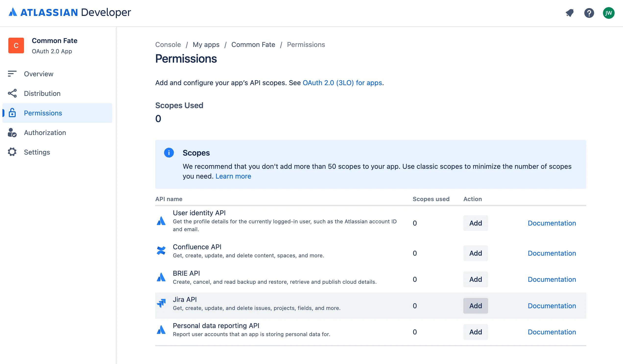Click the Authorization user-check icon
Screen dimensions: 623x364
coord(12,133)
